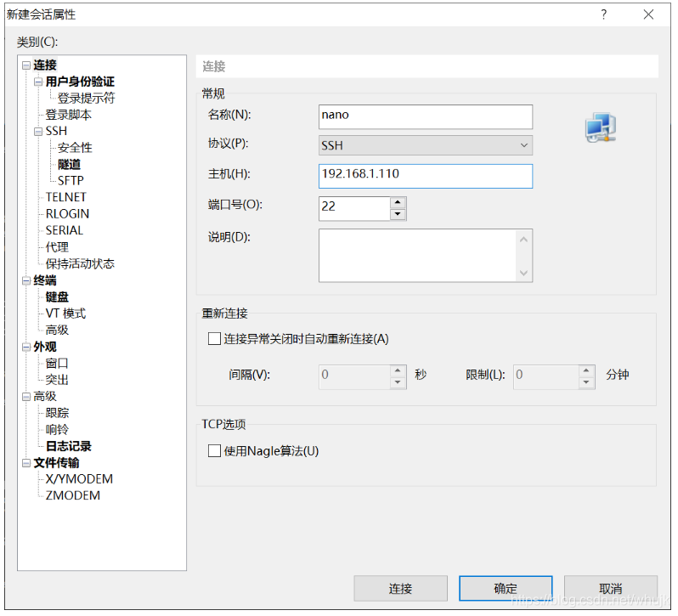The image size is (678, 616).
Task: Select 文件传输 category in tree
Action: 57,463
